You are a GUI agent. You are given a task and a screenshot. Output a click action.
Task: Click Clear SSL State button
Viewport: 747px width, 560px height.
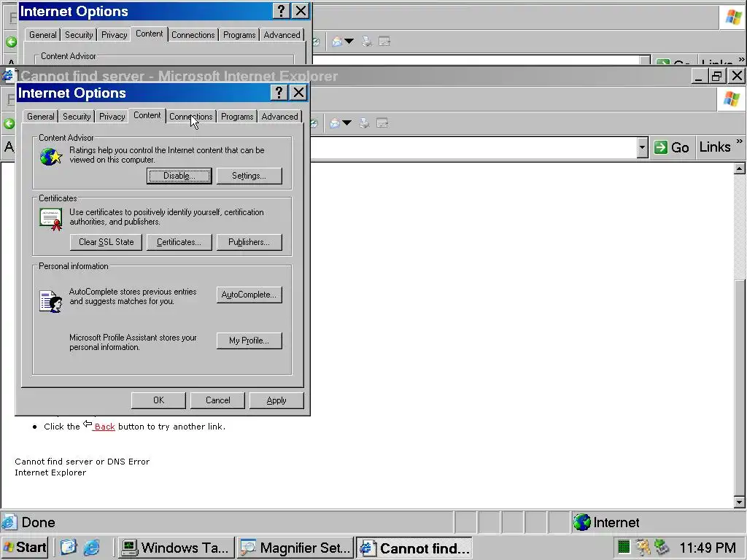pyautogui.click(x=107, y=242)
